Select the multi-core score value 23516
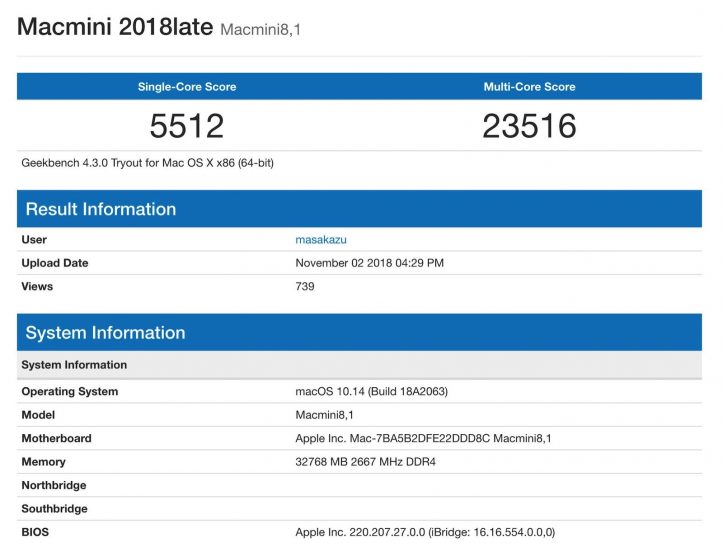The image size is (723, 557). pyautogui.click(x=529, y=125)
